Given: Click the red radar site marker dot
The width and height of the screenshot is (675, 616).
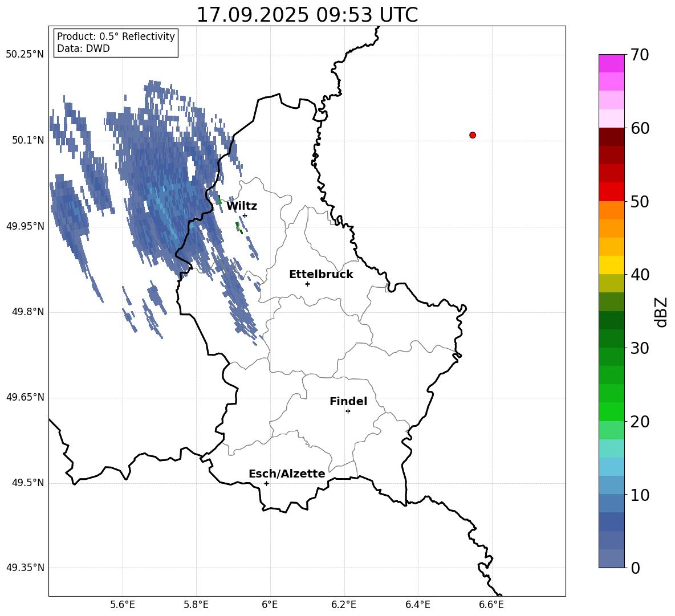Looking at the screenshot, I should (x=473, y=135).
